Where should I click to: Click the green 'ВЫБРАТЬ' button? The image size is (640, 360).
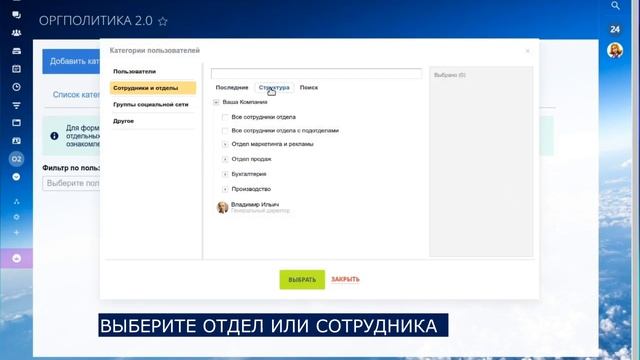[302, 280]
